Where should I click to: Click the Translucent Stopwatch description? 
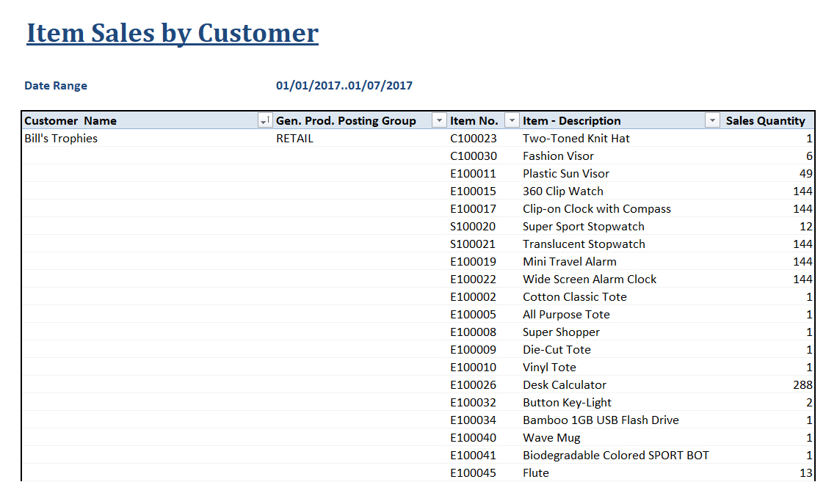[584, 244]
